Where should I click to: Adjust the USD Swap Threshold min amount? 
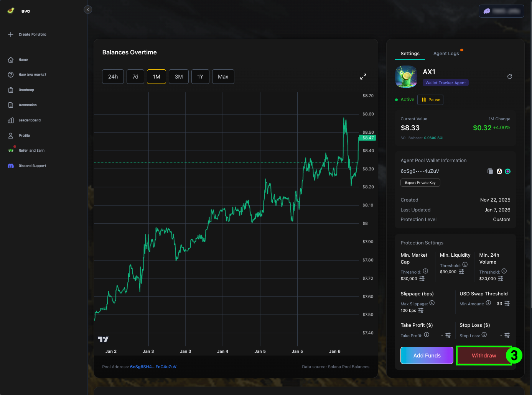click(507, 303)
